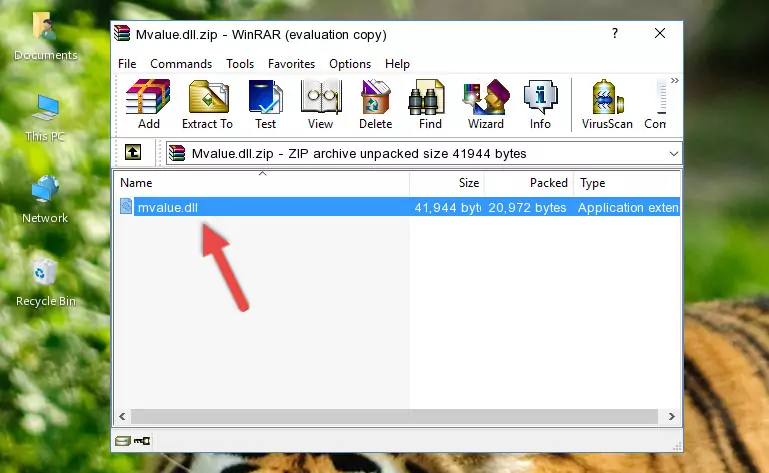Sort by the Type column header
This screenshot has width=769, height=473.
(627, 183)
